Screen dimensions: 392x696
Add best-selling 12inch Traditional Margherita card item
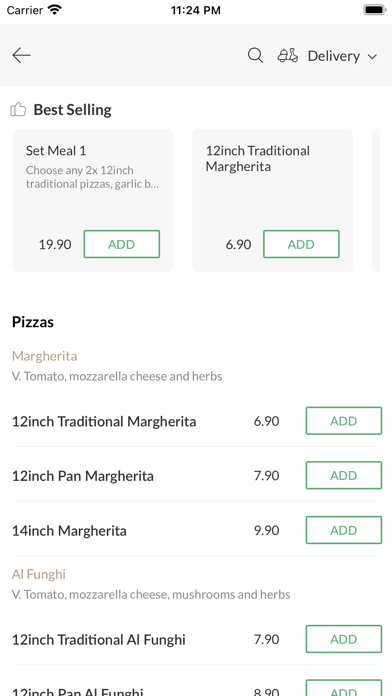coord(301,244)
